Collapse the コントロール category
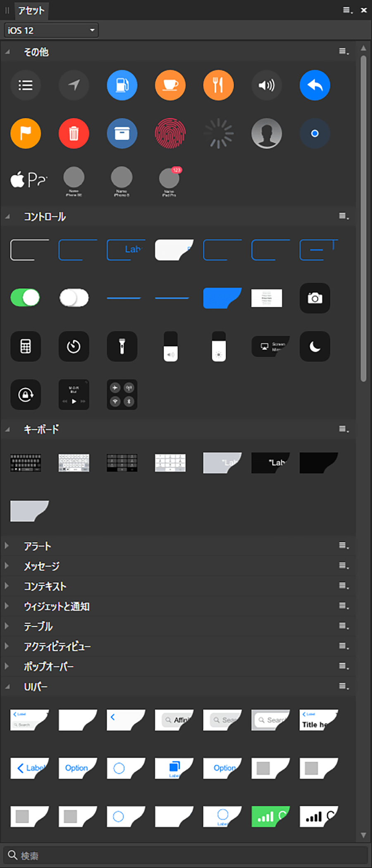 pyautogui.click(x=7, y=217)
